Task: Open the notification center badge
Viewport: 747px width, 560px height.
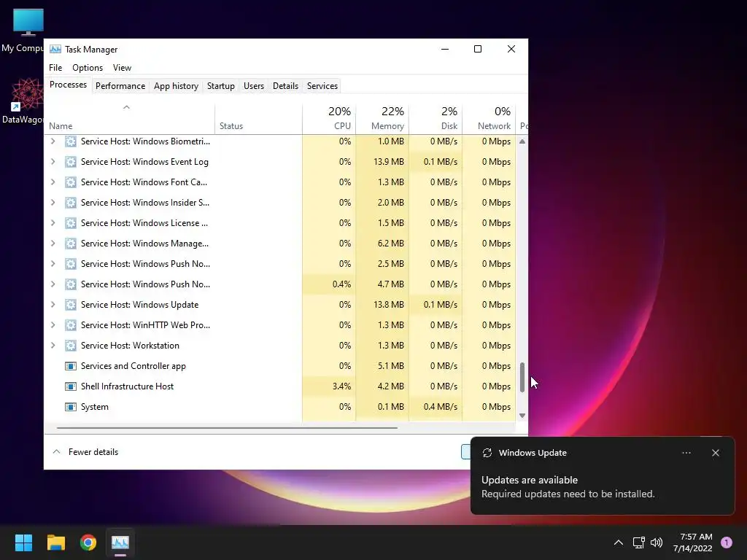Action: tap(727, 542)
